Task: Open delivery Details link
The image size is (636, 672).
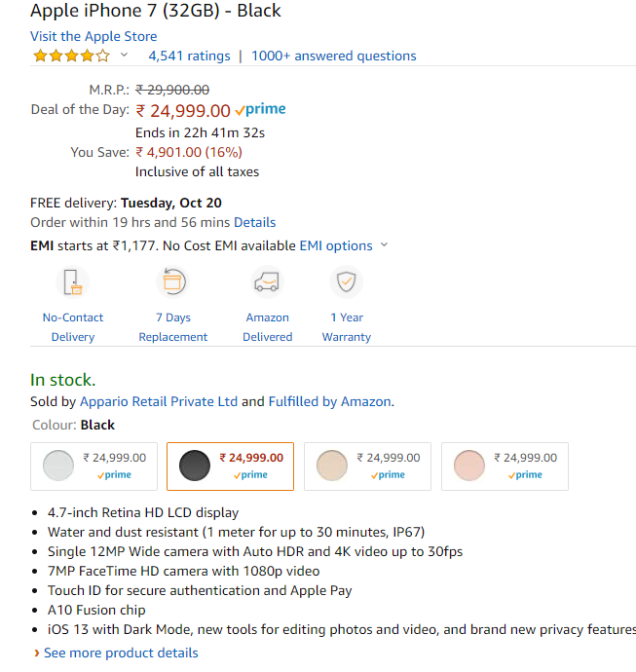Action: pos(254,222)
